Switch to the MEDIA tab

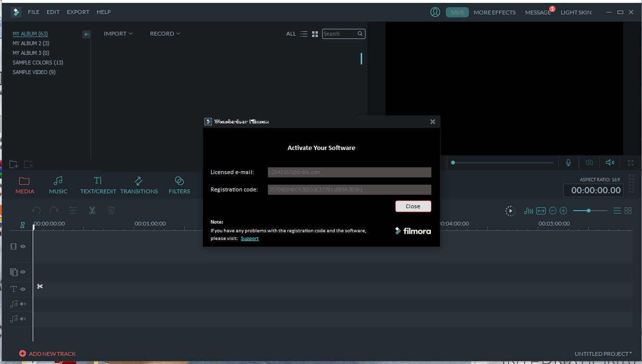(x=25, y=185)
